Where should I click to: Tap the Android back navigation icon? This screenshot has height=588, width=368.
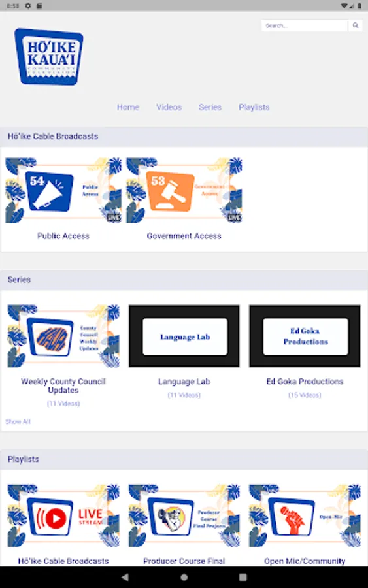125,577
